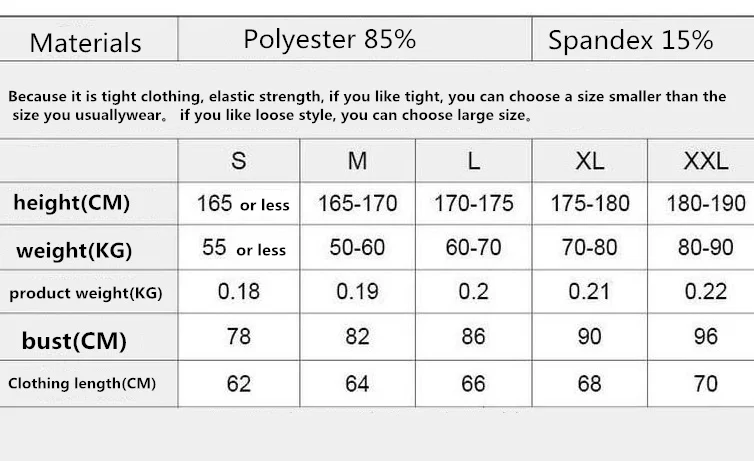This screenshot has width=754, height=461.
Task: Click the XXL size column header
Action: tap(701, 161)
